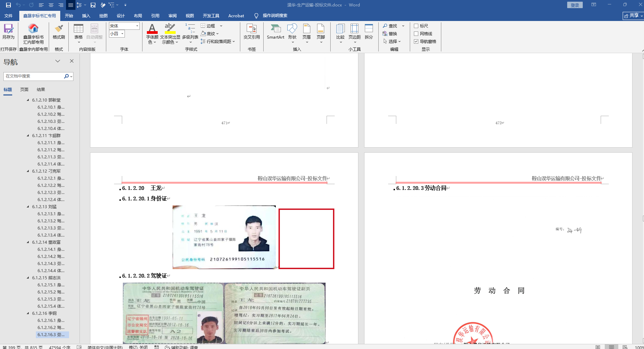644x349 pixels.
Task: Open the 表格 table menu
Action: [x=79, y=34]
